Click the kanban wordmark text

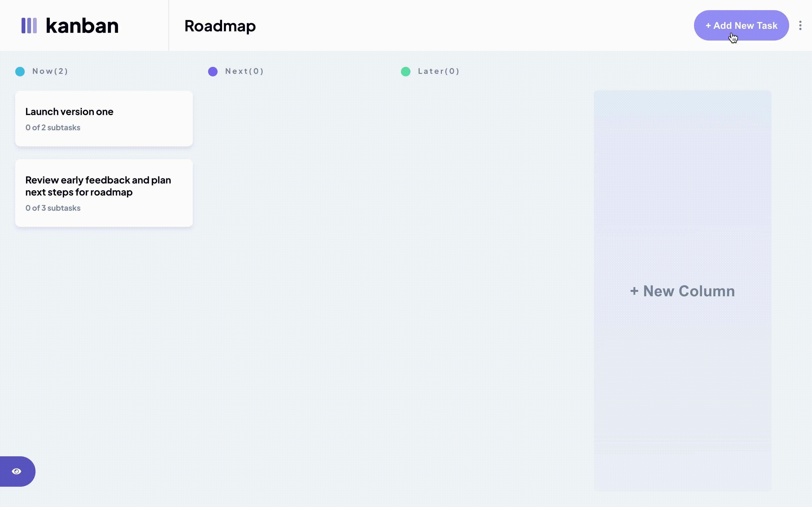tap(82, 26)
